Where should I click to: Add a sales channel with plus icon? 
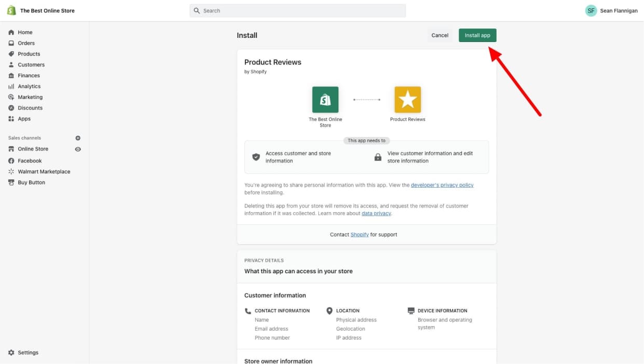coord(78,138)
